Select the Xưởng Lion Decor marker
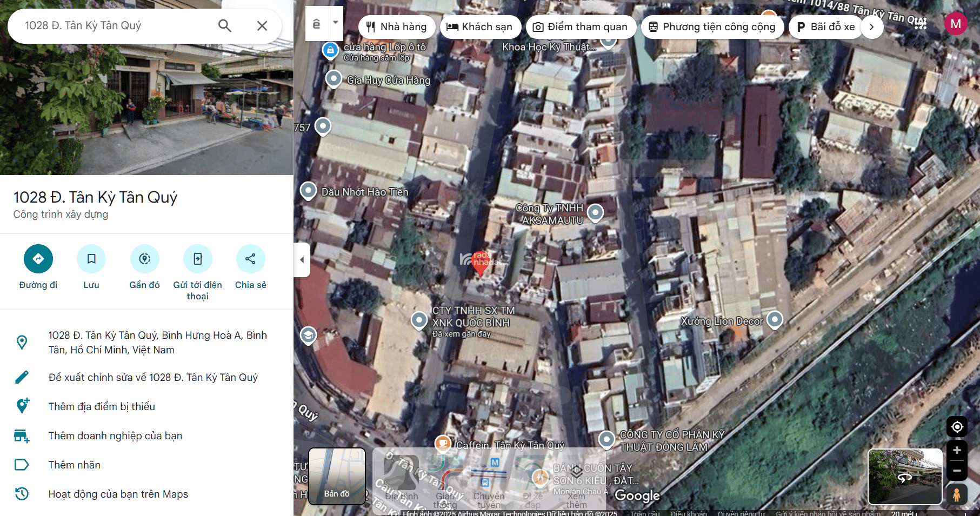This screenshot has width=980, height=516. pos(775,320)
